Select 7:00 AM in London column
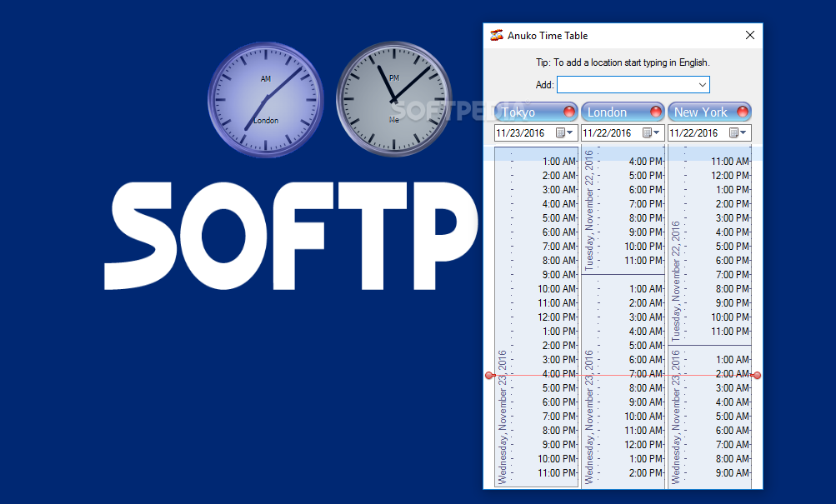This screenshot has height=504, width=836. [646, 374]
